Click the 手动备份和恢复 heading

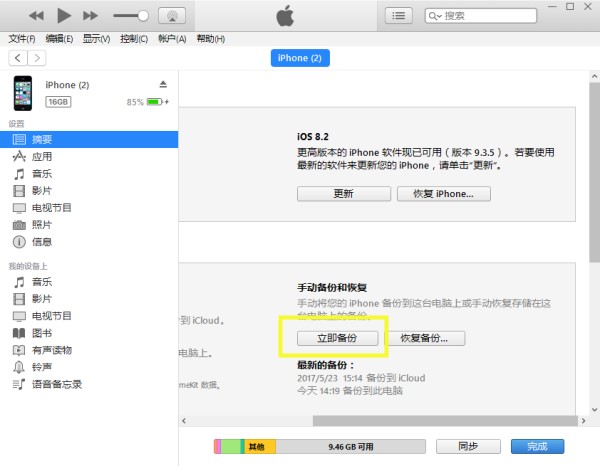(x=332, y=287)
